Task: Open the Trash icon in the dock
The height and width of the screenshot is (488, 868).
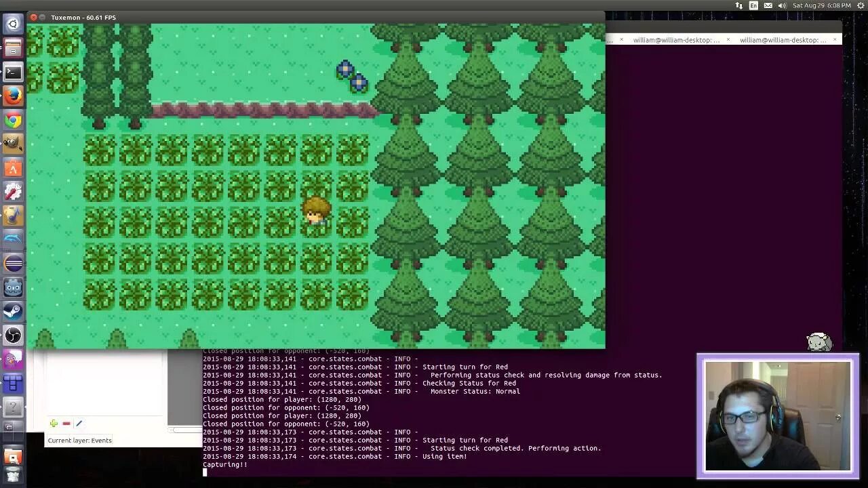Action: click(13, 476)
